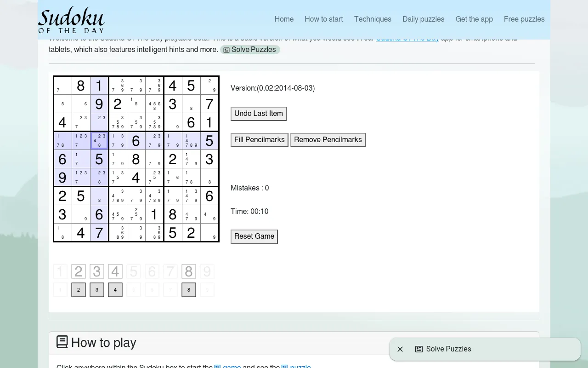Image resolution: width=588 pixels, height=368 pixels.
Task: Open the Get the app link
Action: tap(474, 19)
